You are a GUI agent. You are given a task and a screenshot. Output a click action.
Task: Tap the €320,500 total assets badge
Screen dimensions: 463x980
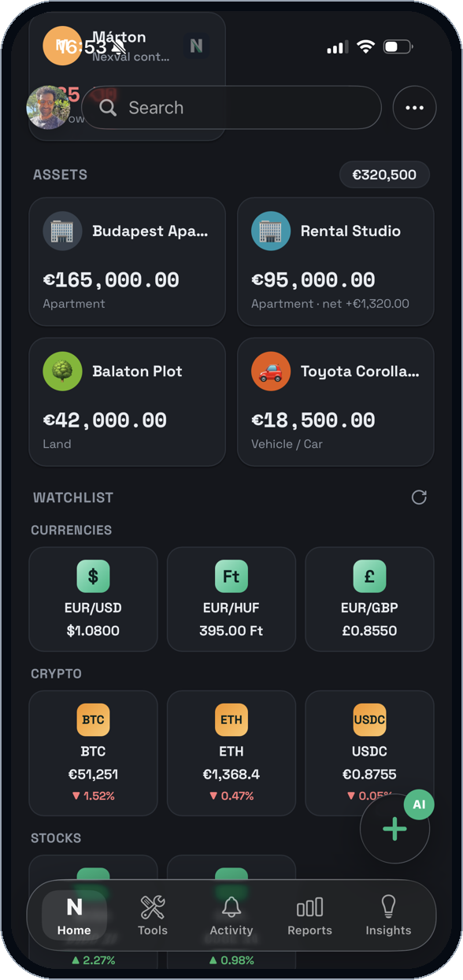[384, 175]
